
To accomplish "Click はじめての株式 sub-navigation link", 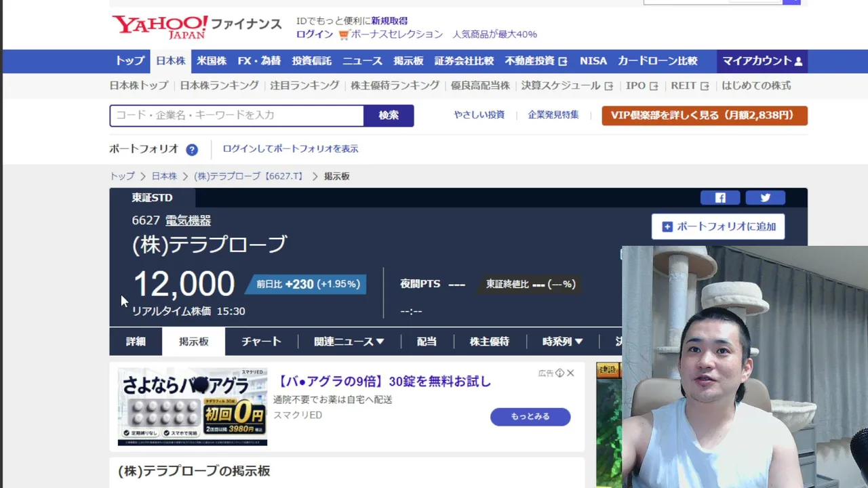I will (756, 86).
